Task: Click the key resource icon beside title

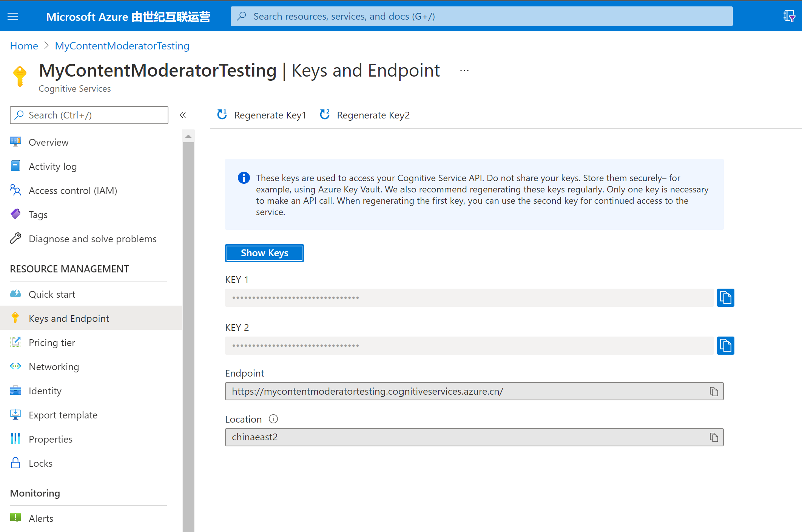Action: (20, 76)
